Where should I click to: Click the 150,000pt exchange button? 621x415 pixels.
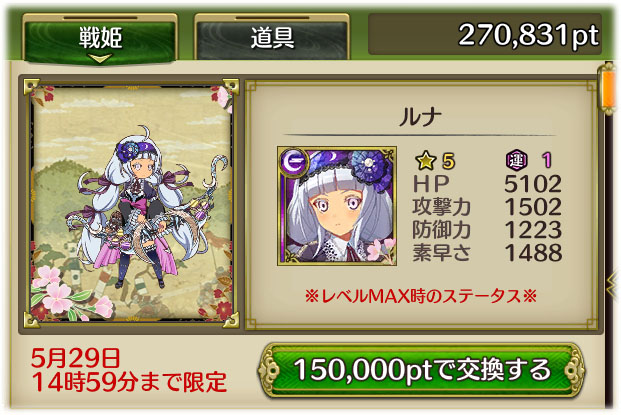tap(422, 370)
